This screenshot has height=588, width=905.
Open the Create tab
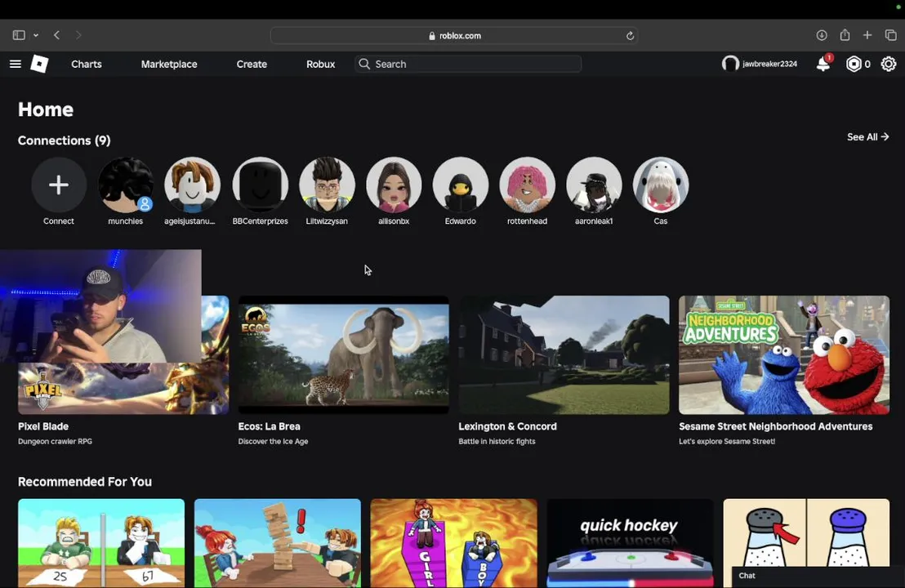(252, 64)
